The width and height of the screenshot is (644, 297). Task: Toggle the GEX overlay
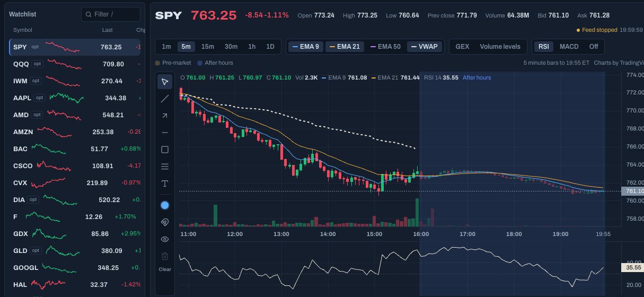(x=462, y=47)
